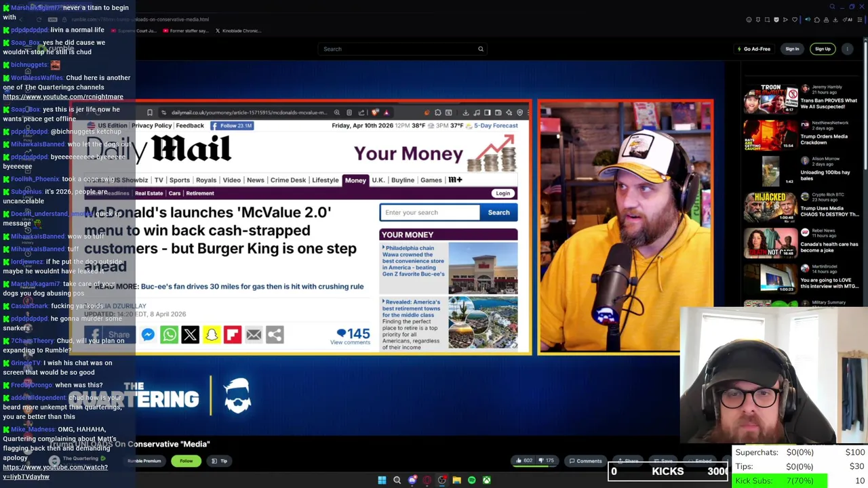Image resolution: width=868 pixels, height=488 pixels.
Task: Click the thumbs up like button with 602
Action: pyautogui.click(x=524, y=461)
